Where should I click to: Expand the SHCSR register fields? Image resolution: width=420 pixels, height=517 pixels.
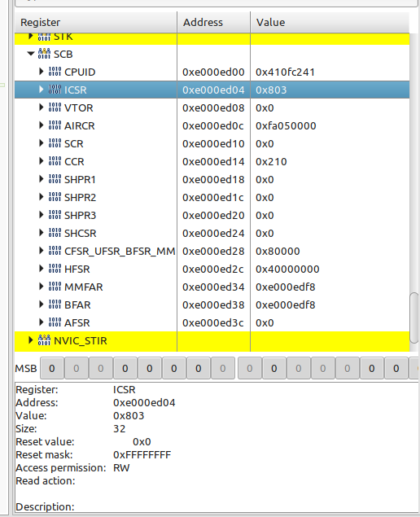42,233
